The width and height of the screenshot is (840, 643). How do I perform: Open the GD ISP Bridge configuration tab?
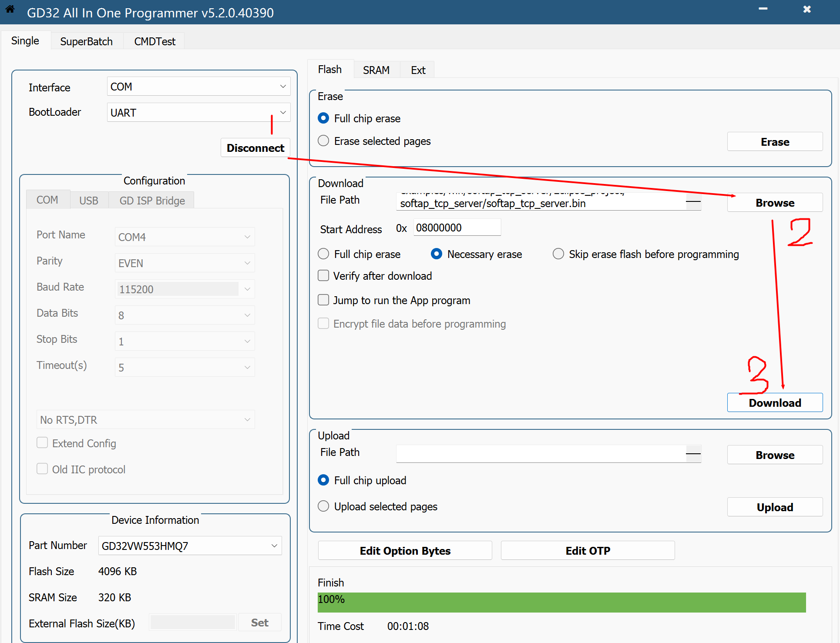coord(152,201)
